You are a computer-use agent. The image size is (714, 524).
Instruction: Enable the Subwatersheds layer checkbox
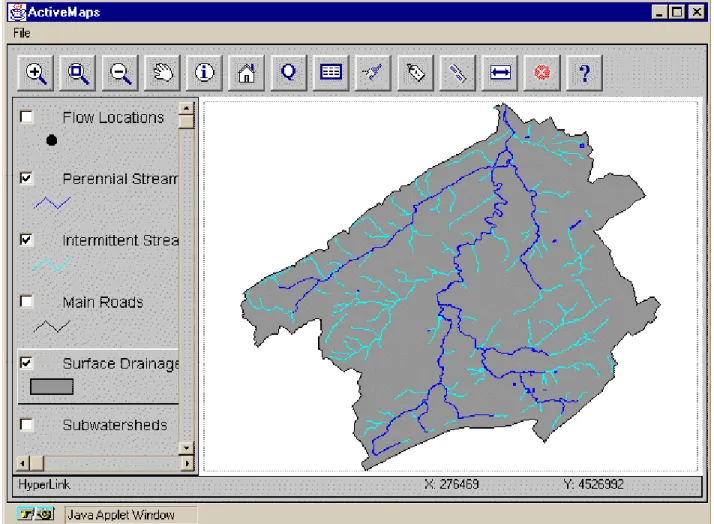click(26, 424)
